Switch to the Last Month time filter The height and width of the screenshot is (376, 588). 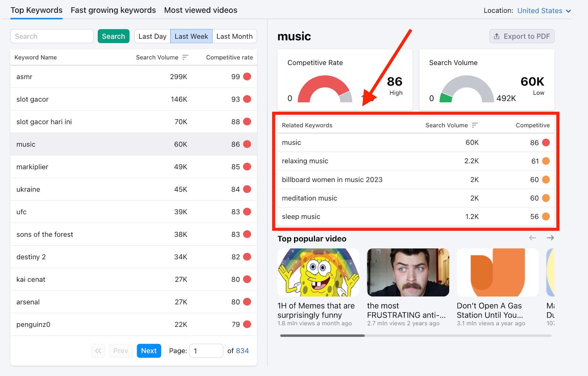234,36
